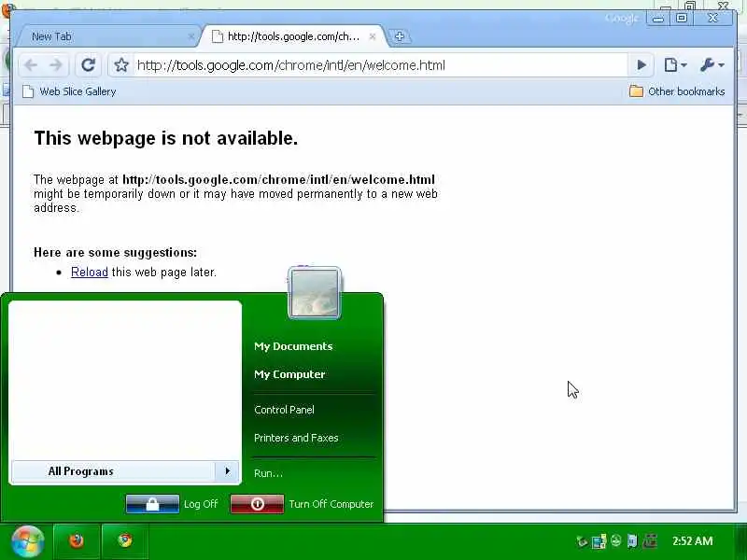Click the red Turn Off Computer button
Viewport: 747px width, 560px height.
(258, 504)
